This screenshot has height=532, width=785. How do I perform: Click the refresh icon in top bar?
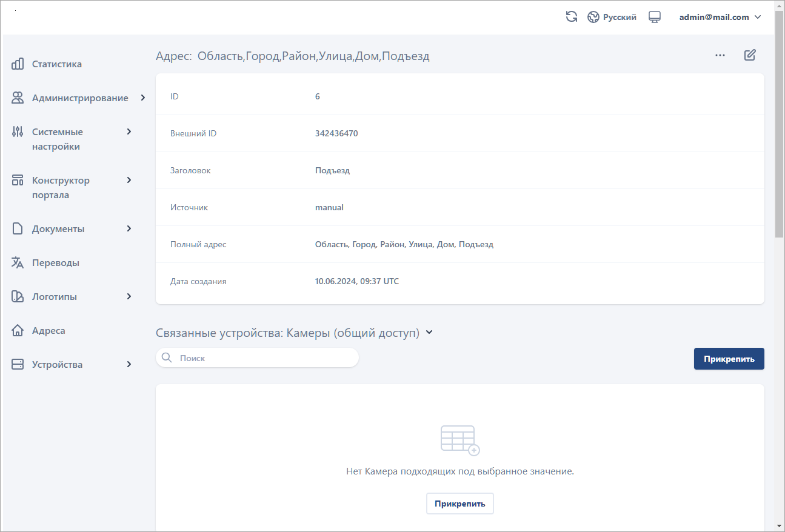571,17
